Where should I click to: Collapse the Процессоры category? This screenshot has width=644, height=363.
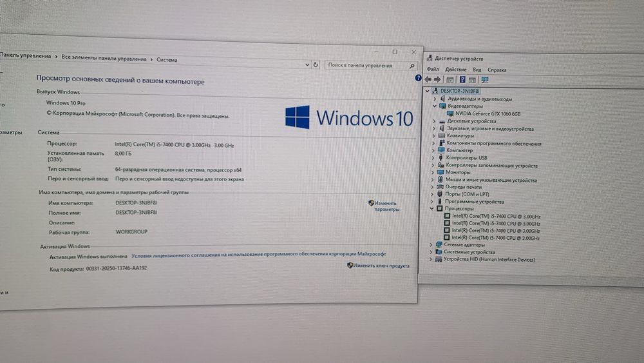[x=431, y=209]
